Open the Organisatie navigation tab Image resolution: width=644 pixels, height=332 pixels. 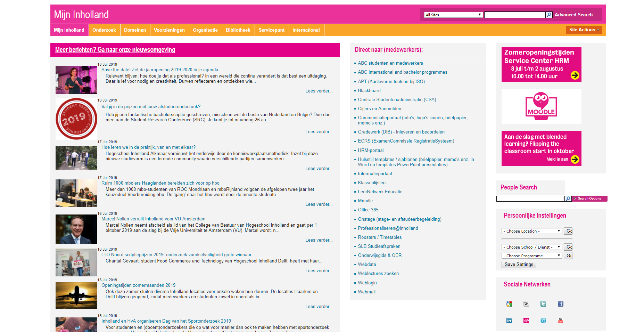(205, 30)
